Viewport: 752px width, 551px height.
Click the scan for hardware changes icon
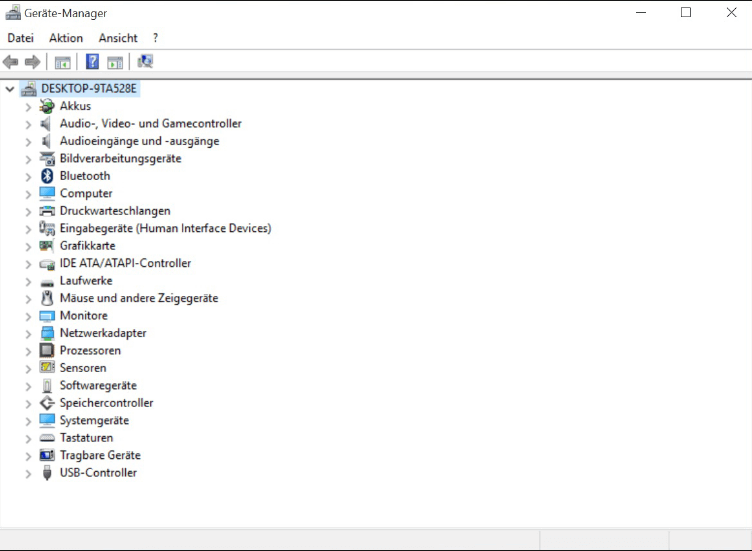click(145, 61)
